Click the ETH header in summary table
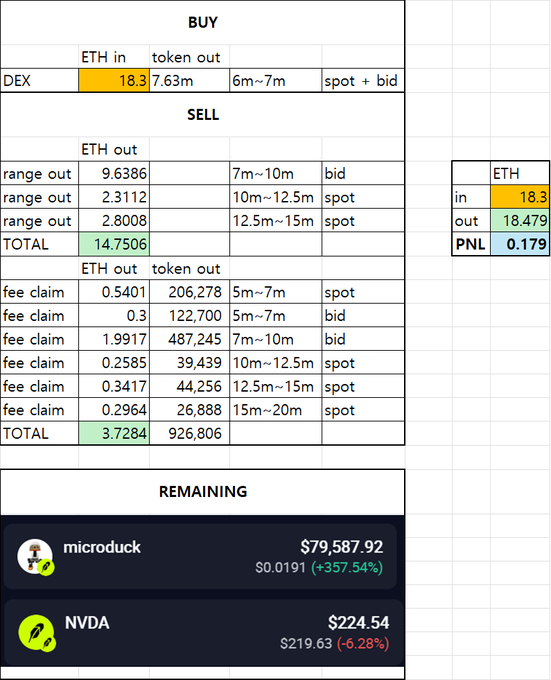This screenshot has width=551, height=680. coord(520,173)
